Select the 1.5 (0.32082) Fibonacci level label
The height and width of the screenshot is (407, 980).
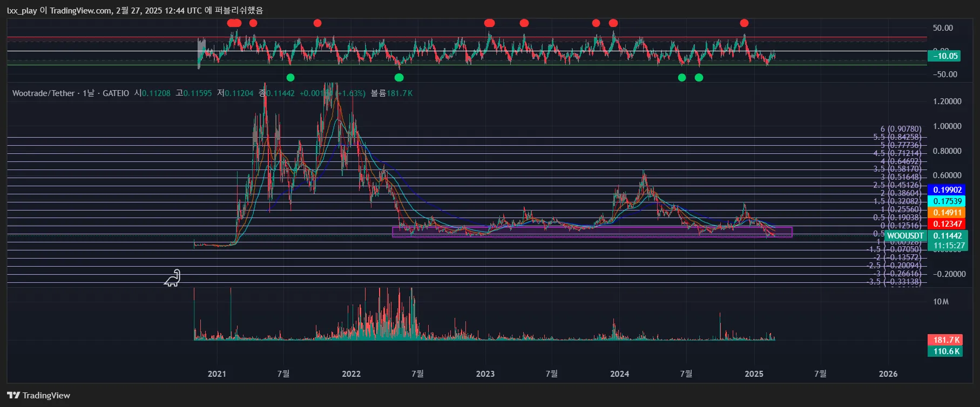point(897,201)
